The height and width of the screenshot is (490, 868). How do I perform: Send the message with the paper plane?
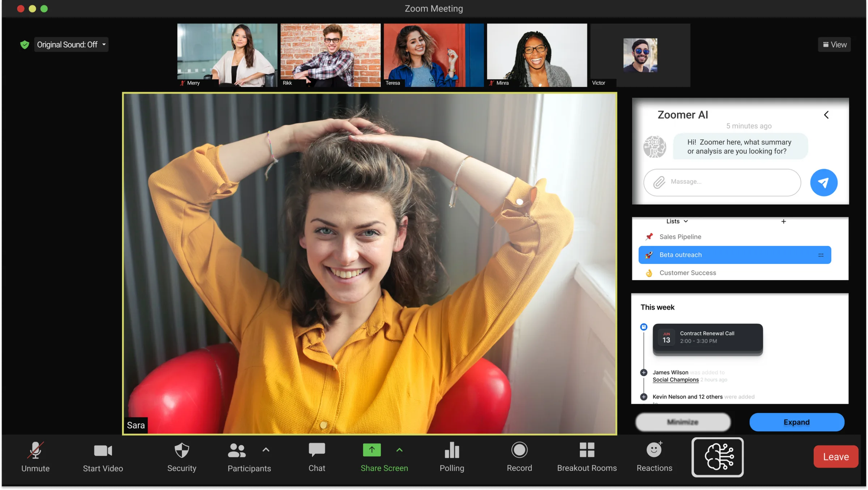click(x=824, y=182)
